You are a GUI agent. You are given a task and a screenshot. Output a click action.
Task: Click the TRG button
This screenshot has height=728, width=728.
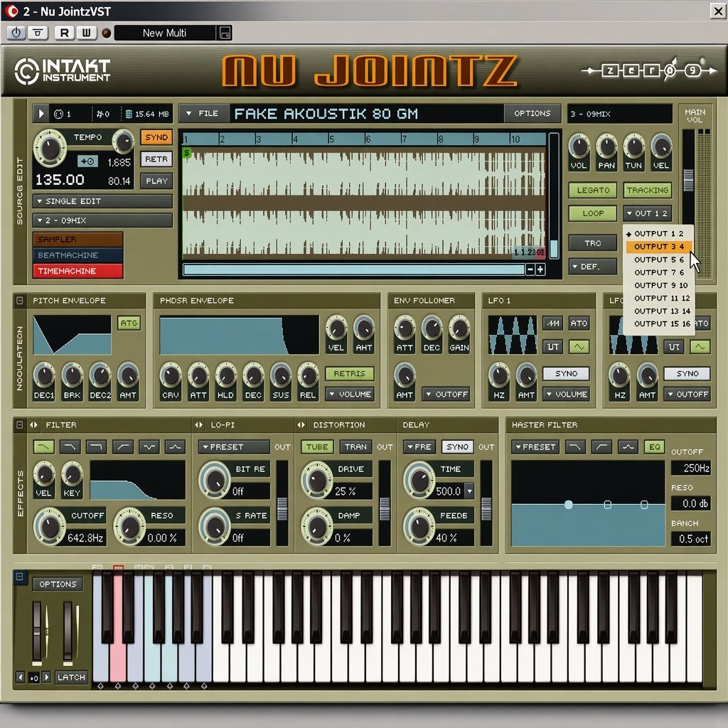pos(593,243)
